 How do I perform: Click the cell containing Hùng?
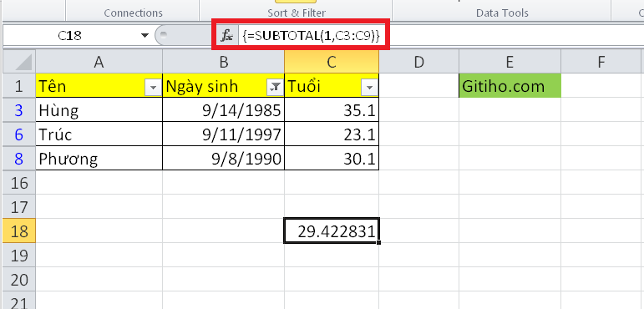[99, 110]
